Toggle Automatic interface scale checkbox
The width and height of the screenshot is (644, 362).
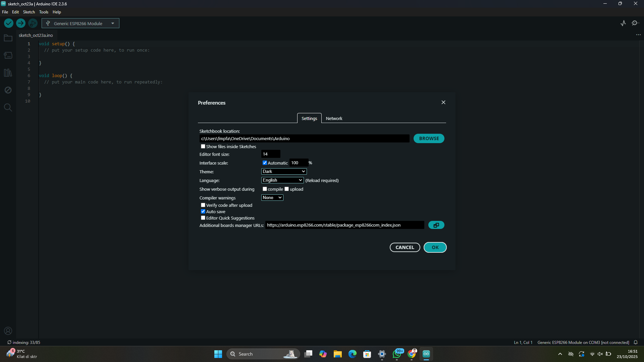coord(265,163)
